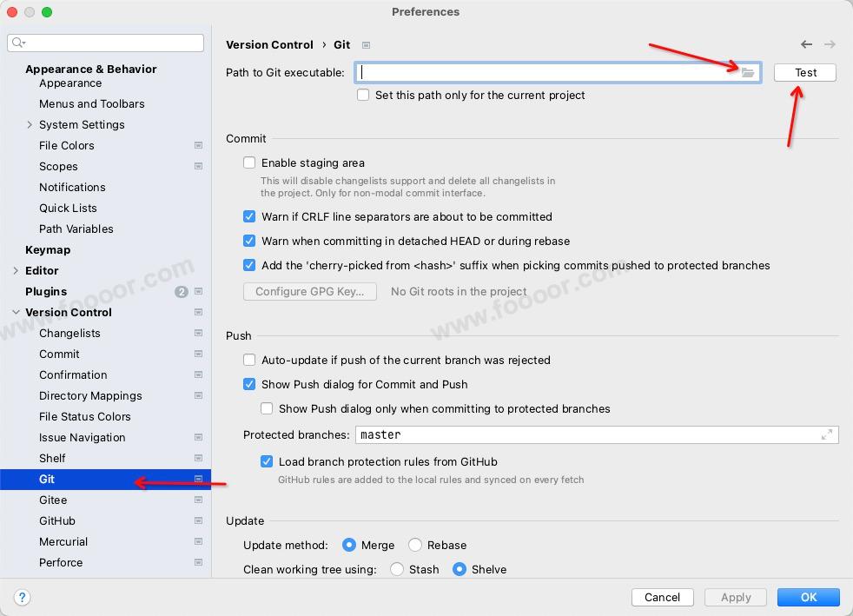Click the search magnifier icon
This screenshot has height=616, width=853.
pyautogui.click(x=19, y=43)
